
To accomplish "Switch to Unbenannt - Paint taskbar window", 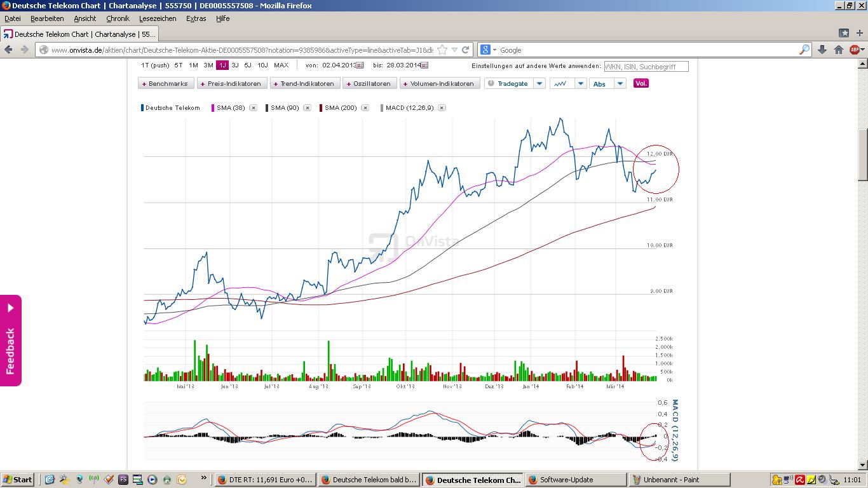I will (679, 480).
